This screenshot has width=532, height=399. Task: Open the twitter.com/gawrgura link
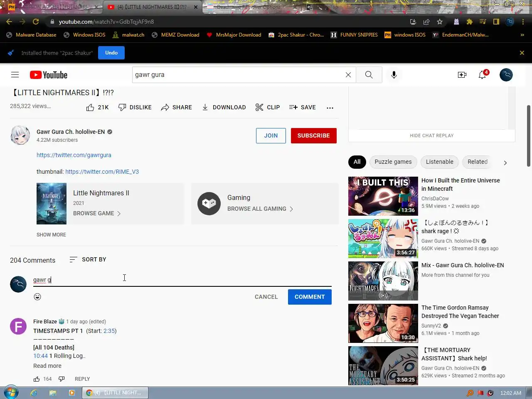tap(74, 155)
